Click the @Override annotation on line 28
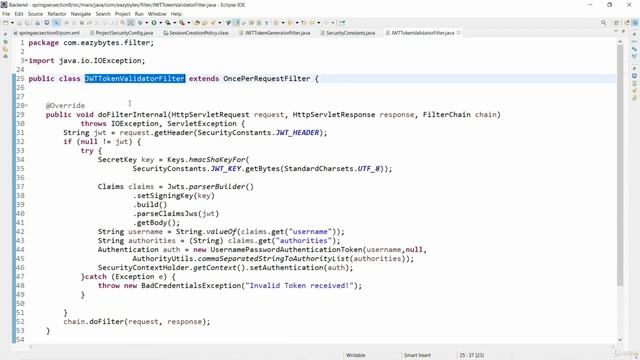 (65, 105)
